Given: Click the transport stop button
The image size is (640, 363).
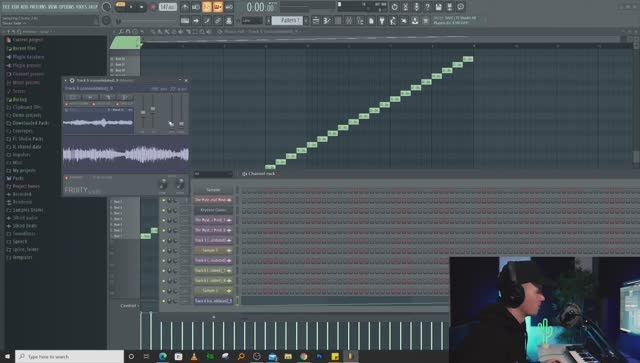Looking at the screenshot, I should [x=142, y=7].
